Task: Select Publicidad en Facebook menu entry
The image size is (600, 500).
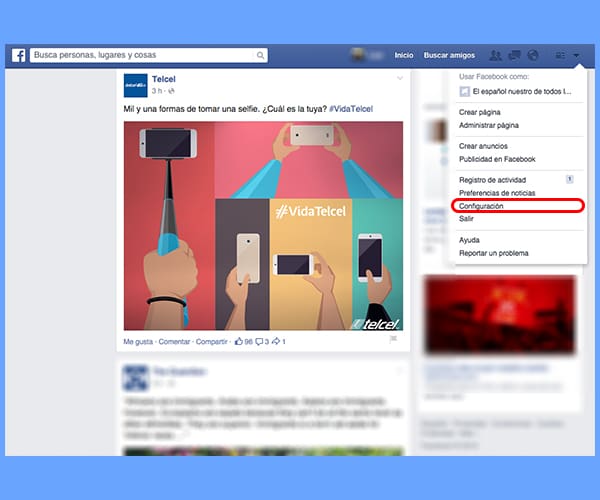Action: pyautogui.click(x=497, y=159)
